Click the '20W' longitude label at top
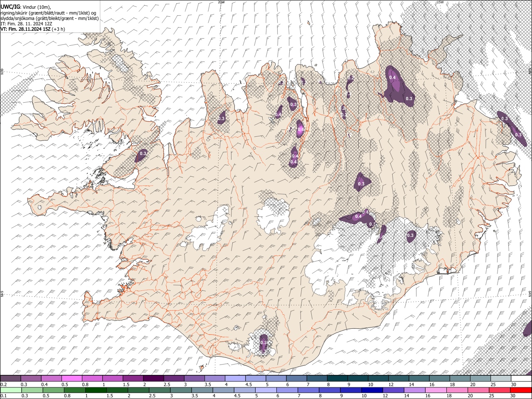The height and width of the screenshot is (399, 532). 221,2
